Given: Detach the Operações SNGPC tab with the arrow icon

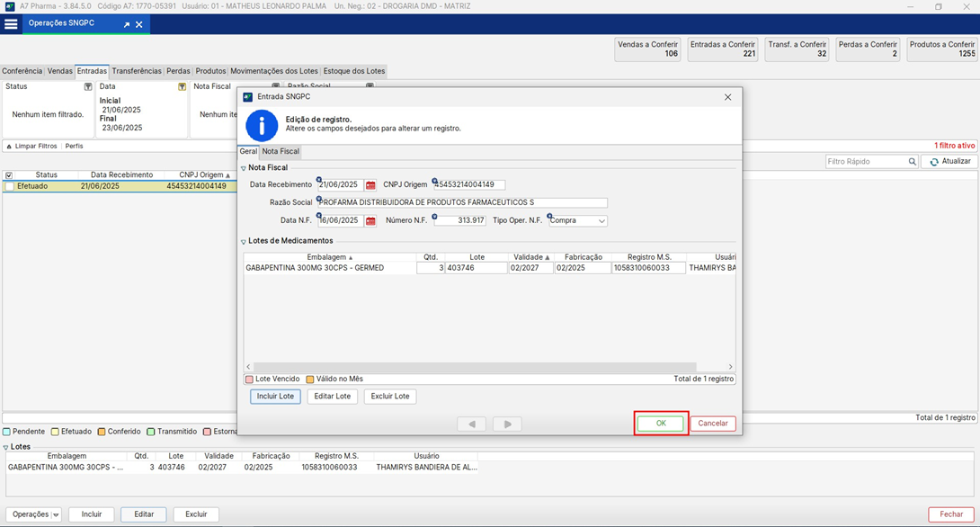Looking at the screenshot, I should coord(127,24).
